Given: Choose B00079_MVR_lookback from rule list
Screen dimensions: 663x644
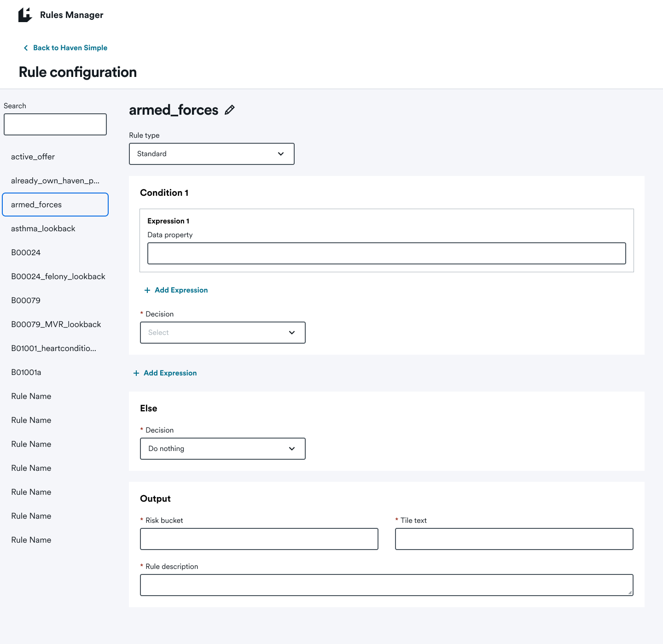Looking at the screenshot, I should pyautogui.click(x=56, y=324).
